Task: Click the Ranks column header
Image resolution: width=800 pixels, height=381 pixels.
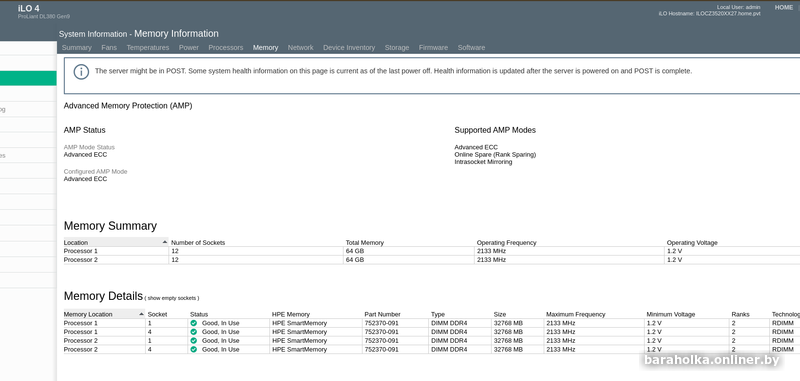Action: (x=740, y=314)
